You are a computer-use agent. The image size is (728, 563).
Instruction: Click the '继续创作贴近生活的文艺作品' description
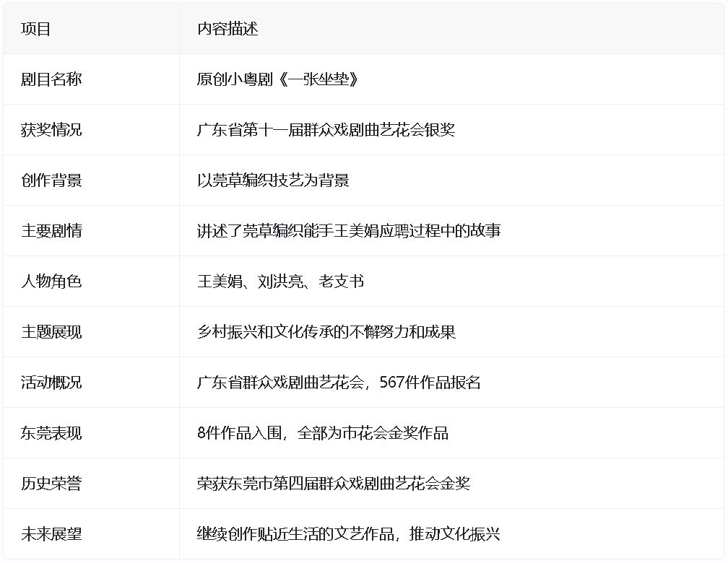click(x=348, y=534)
